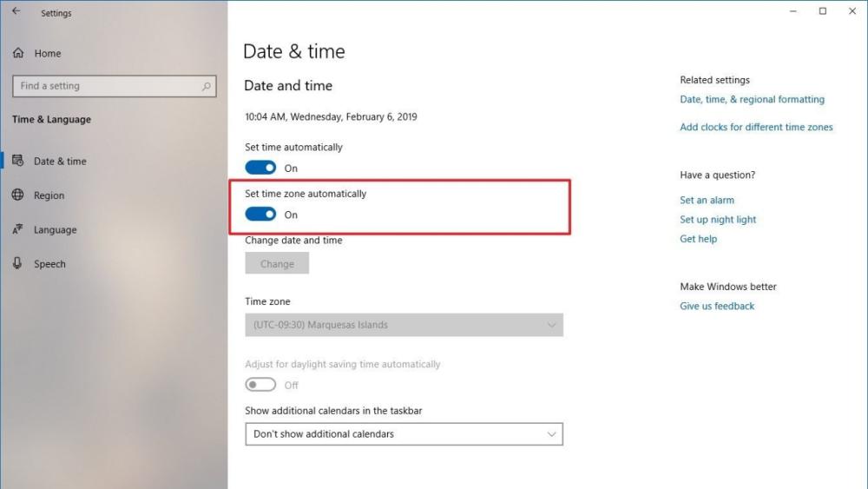Minimize the Settings window
868x489 pixels.
click(x=793, y=11)
